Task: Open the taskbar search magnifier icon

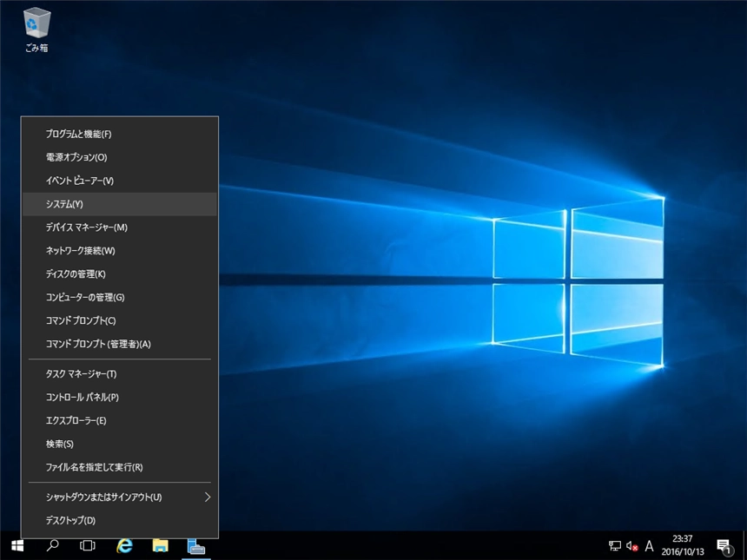Action: pyautogui.click(x=52, y=546)
